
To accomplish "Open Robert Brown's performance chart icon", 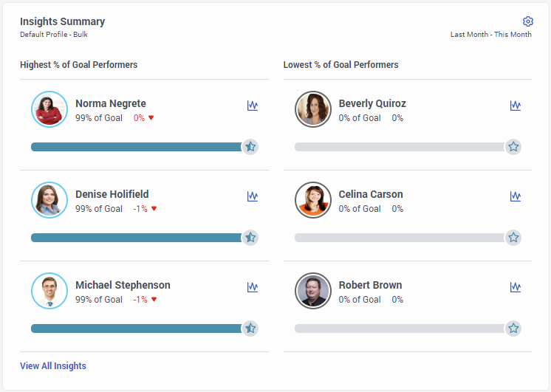I will click(516, 287).
